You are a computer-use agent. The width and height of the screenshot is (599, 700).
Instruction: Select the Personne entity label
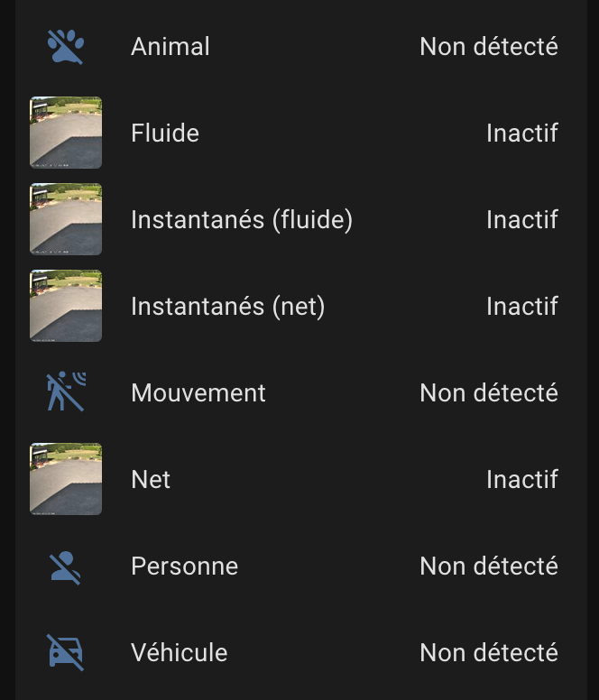tap(185, 566)
